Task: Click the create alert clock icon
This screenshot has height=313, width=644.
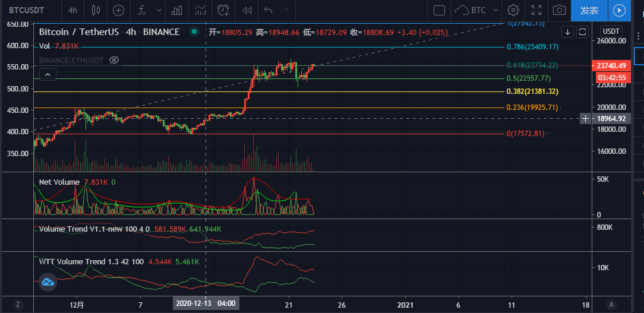Action: (223, 10)
